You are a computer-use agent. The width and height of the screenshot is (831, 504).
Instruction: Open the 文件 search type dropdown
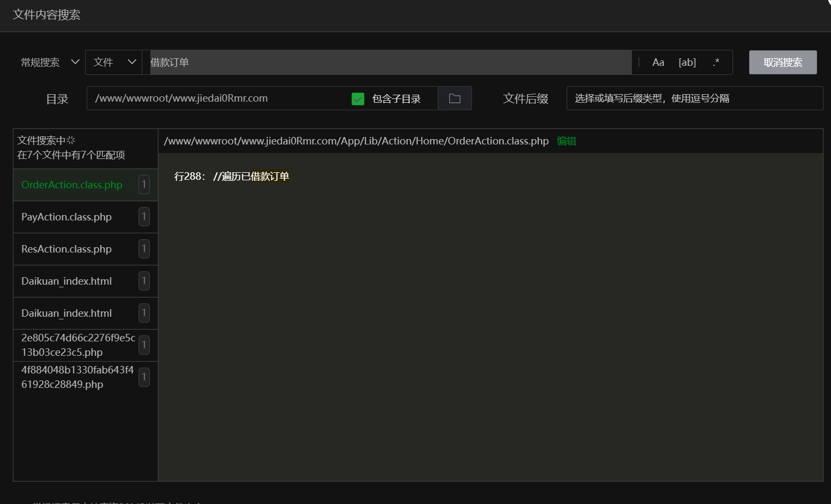click(x=114, y=63)
